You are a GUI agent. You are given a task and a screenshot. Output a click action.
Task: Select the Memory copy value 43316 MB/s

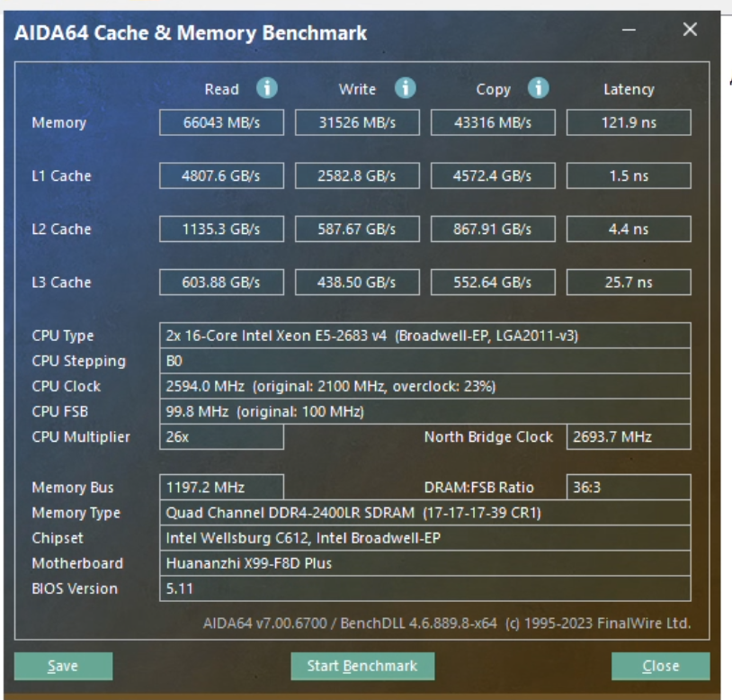click(493, 122)
